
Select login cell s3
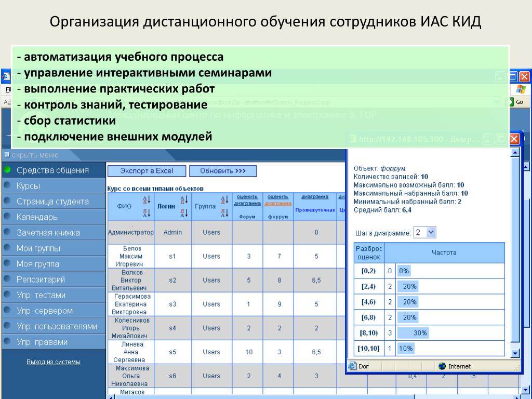(172, 304)
